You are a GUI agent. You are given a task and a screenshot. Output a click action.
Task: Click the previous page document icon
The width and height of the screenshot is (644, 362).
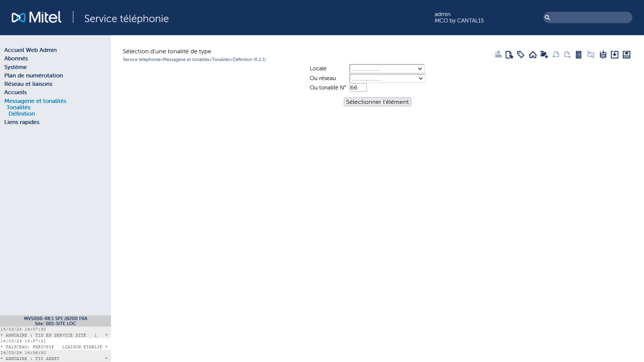(556, 55)
